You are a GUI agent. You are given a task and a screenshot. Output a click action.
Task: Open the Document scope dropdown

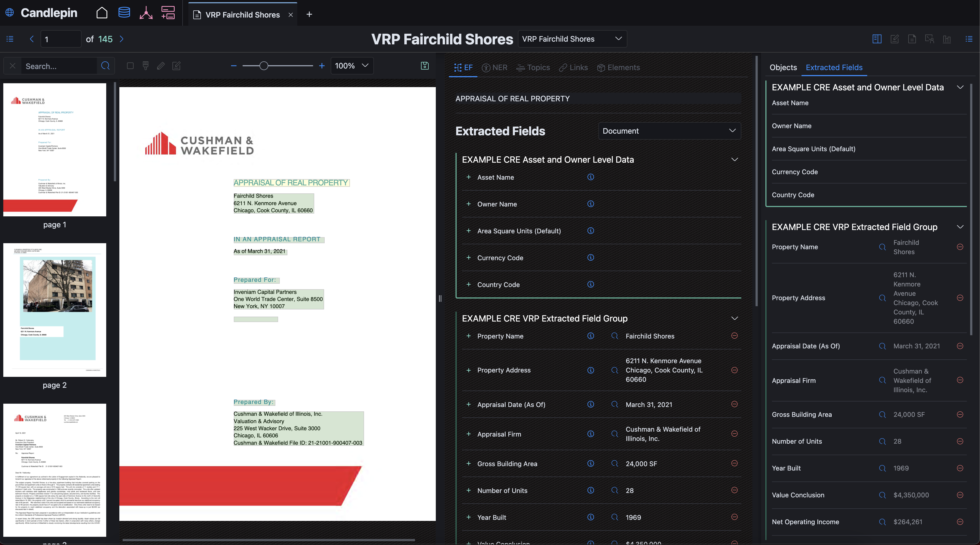pyautogui.click(x=670, y=131)
